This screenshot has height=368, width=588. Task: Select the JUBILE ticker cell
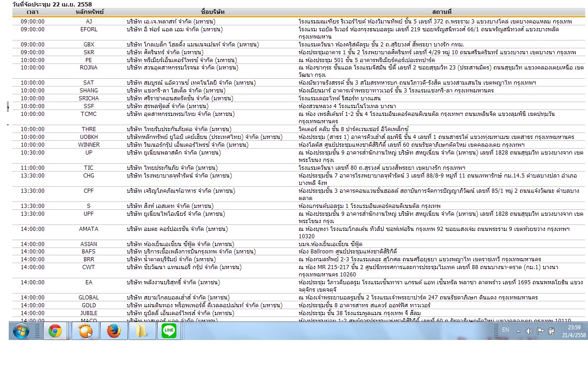coord(89,313)
